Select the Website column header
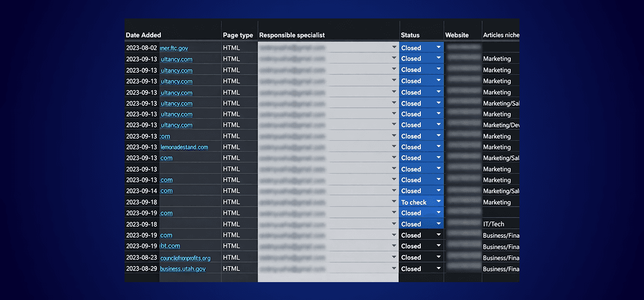The height and width of the screenshot is (300, 644). click(457, 35)
